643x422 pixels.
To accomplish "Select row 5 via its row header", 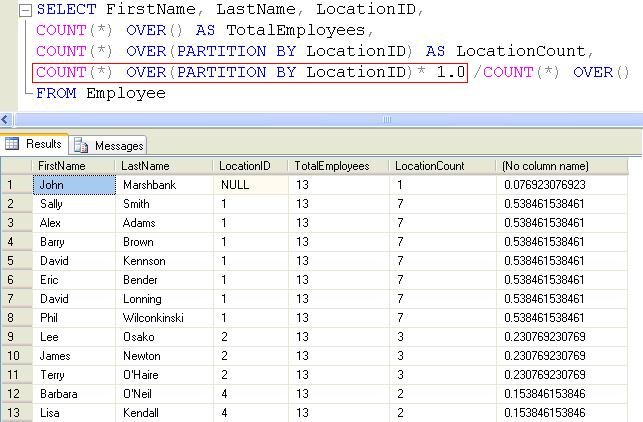I will click(16, 261).
